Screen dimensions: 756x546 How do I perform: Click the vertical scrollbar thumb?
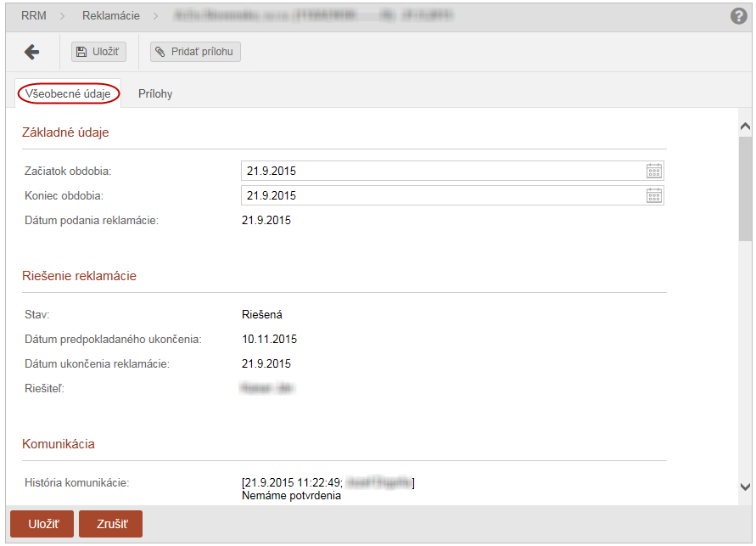[x=745, y=189]
